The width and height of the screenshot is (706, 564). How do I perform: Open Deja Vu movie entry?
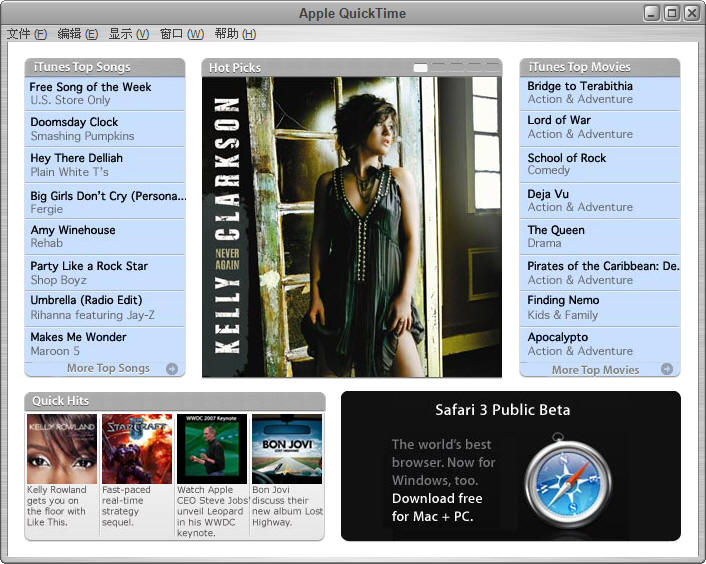[600, 201]
